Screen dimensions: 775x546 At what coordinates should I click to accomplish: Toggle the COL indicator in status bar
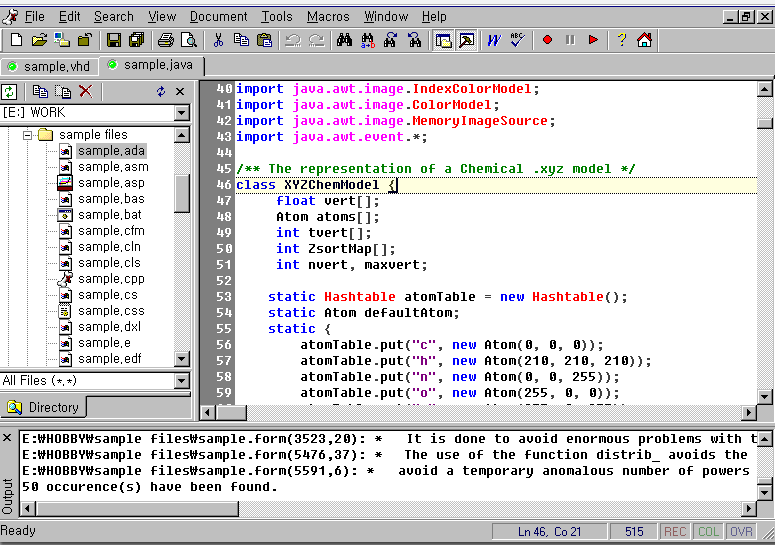pos(708,532)
